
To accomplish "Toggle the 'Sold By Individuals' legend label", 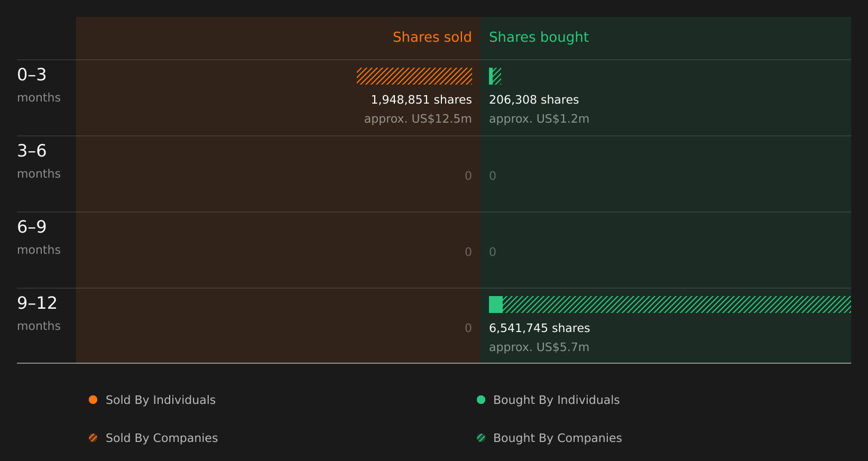I will (x=161, y=400).
